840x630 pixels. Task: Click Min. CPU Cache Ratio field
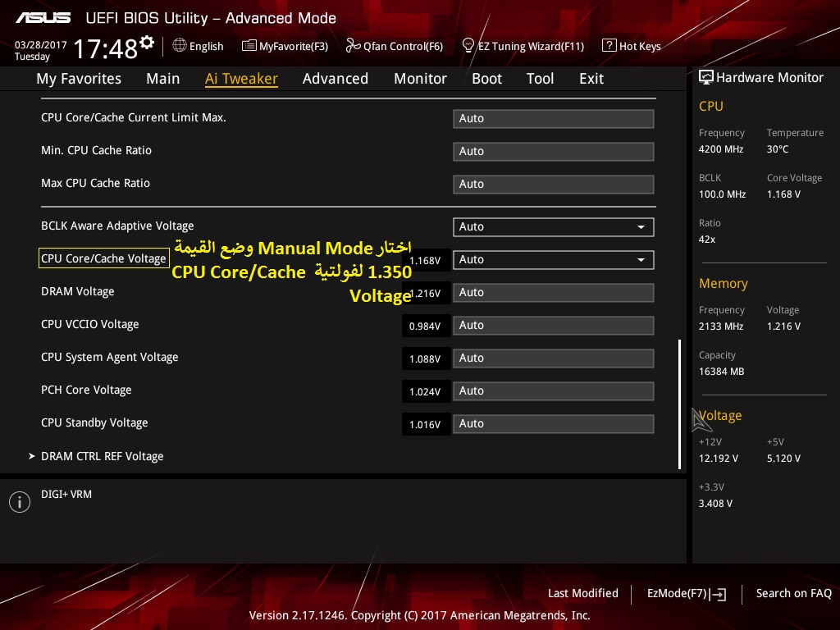point(554,152)
